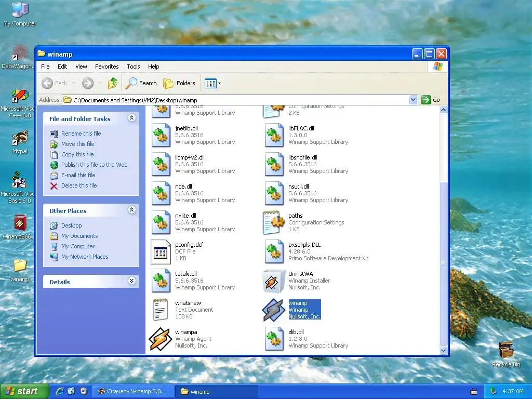Go to Desktop in Other Places
The image size is (532, 399).
pos(71,225)
